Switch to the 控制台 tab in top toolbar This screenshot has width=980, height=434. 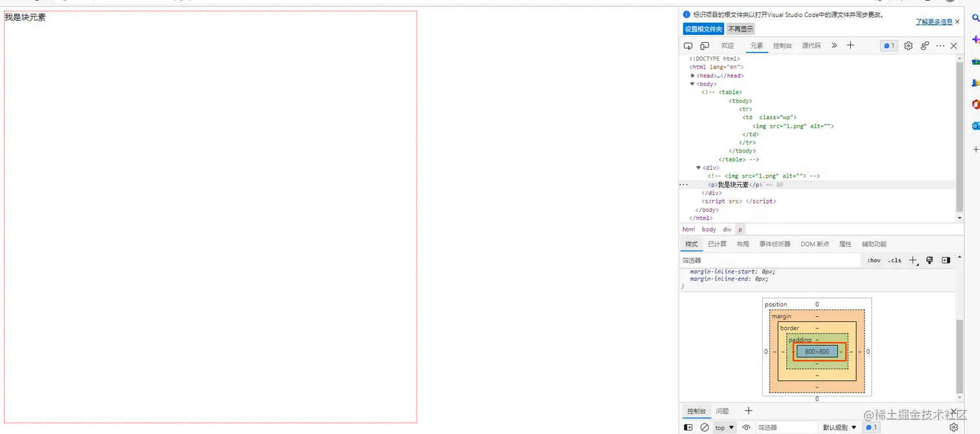click(x=782, y=46)
